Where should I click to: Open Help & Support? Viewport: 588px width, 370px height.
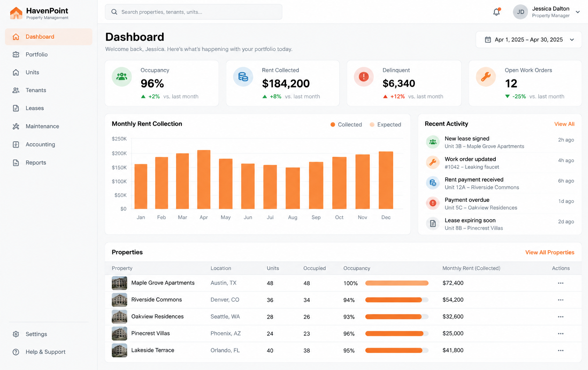point(49,352)
